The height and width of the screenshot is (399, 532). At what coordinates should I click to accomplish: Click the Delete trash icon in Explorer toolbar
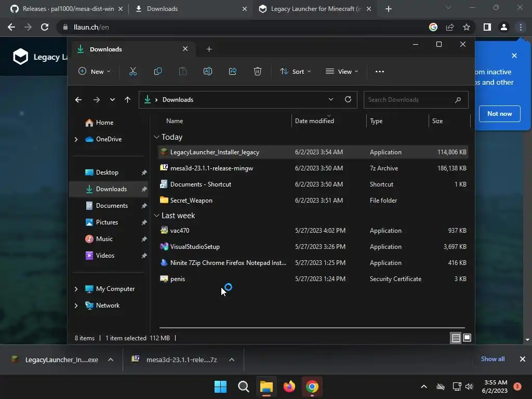[258, 71]
